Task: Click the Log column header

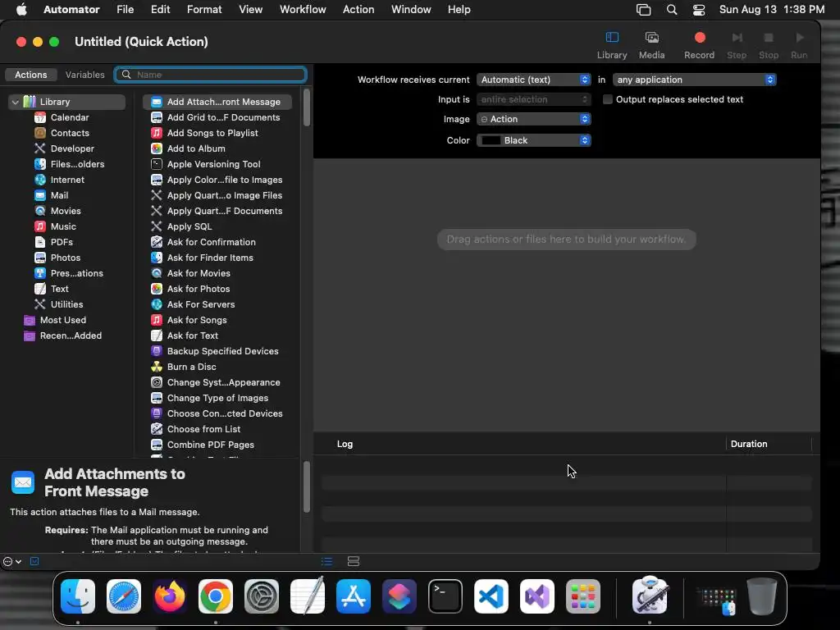Action: click(x=345, y=444)
